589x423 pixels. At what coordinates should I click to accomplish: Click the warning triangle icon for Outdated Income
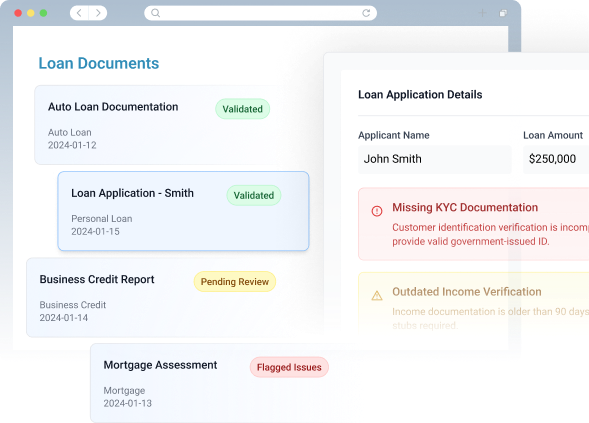[377, 296]
